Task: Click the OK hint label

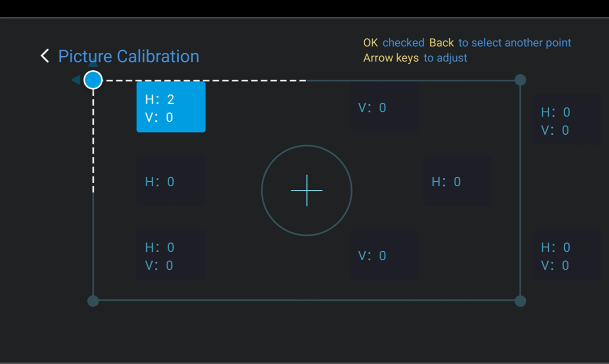Action: pyautogui.click(x=370, y=43)
